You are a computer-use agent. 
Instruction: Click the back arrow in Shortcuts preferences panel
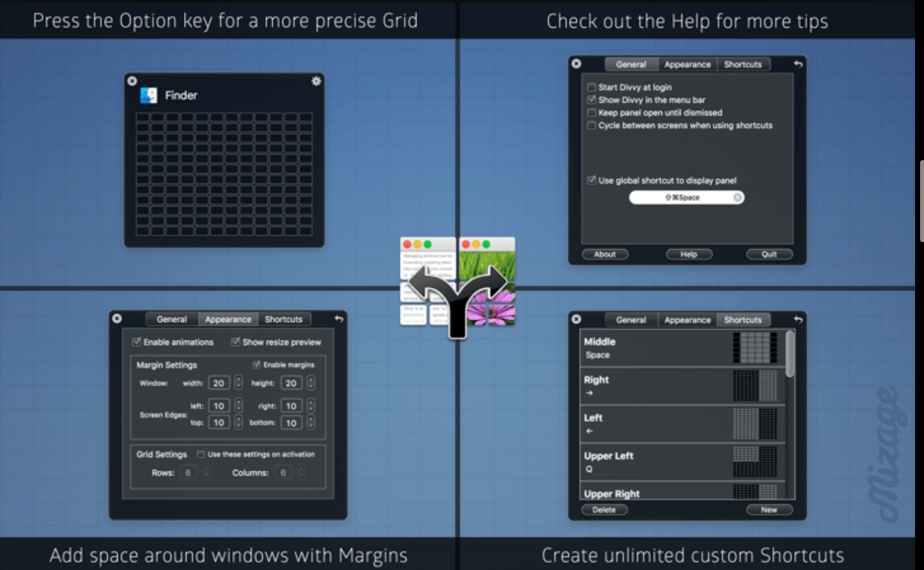point(798,320)
